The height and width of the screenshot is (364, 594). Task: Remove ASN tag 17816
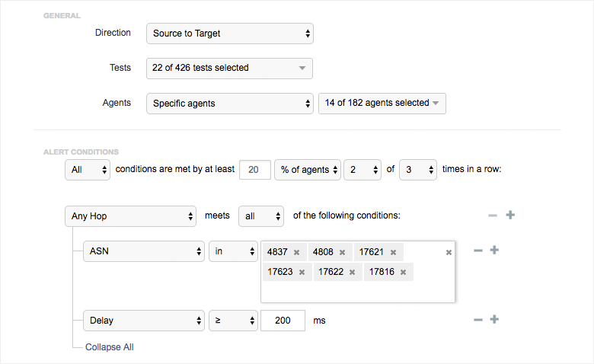point(403,272)
